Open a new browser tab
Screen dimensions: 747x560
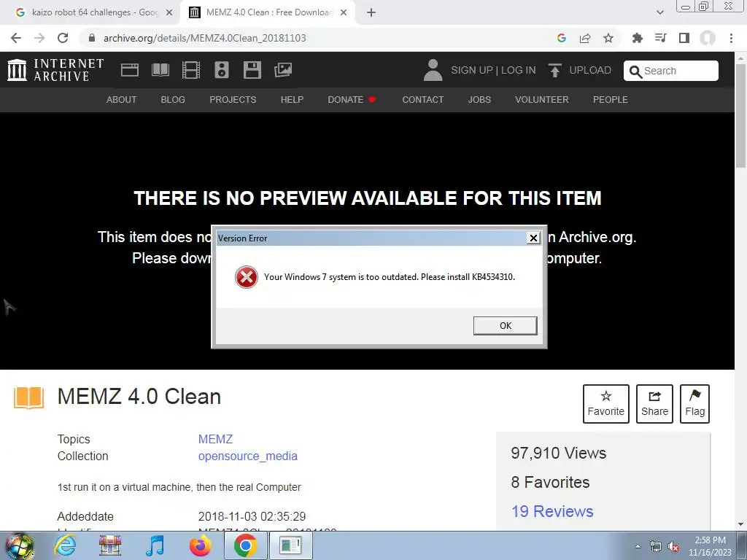[371, 13]
